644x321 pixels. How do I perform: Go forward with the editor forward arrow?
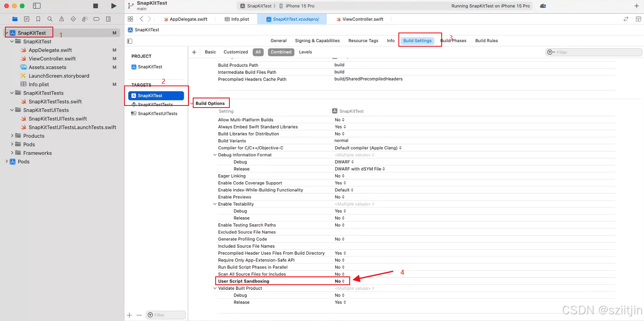149,19
